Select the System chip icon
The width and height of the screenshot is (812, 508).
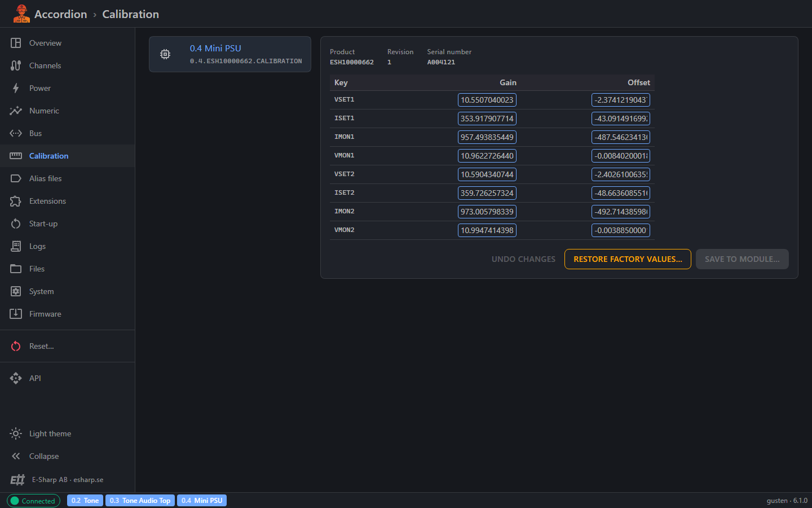tap(16, 291)
